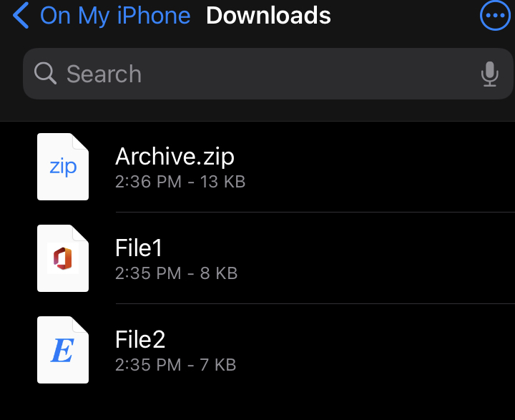Image resolution: width=515 pixels, height=420 pixels.
Task: Tap empty space below File2 row
Action: (x=286, y=404)
